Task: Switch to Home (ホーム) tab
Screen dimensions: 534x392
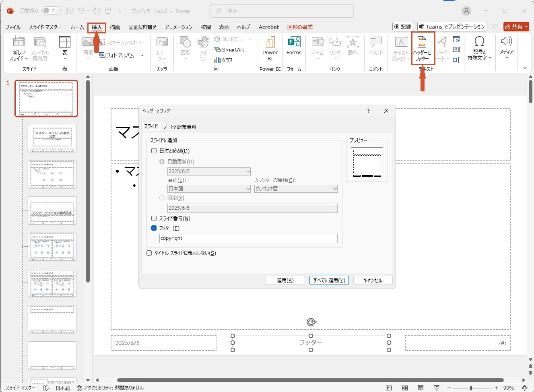Action: point(77,27)
